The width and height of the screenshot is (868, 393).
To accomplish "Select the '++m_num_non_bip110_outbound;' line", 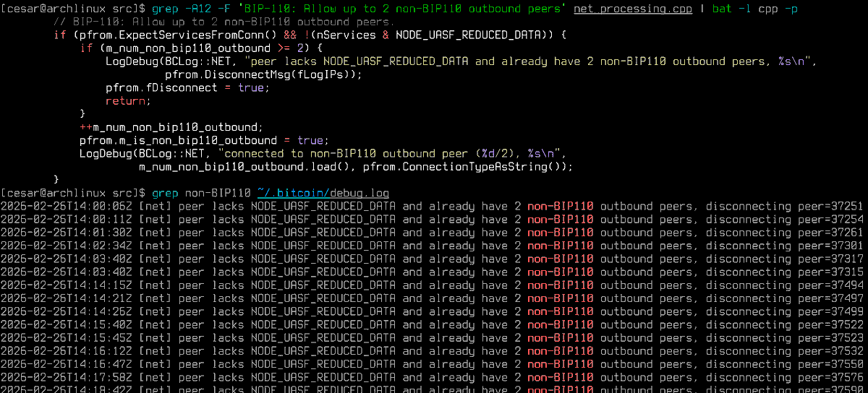I will click(x=171, y=127).
